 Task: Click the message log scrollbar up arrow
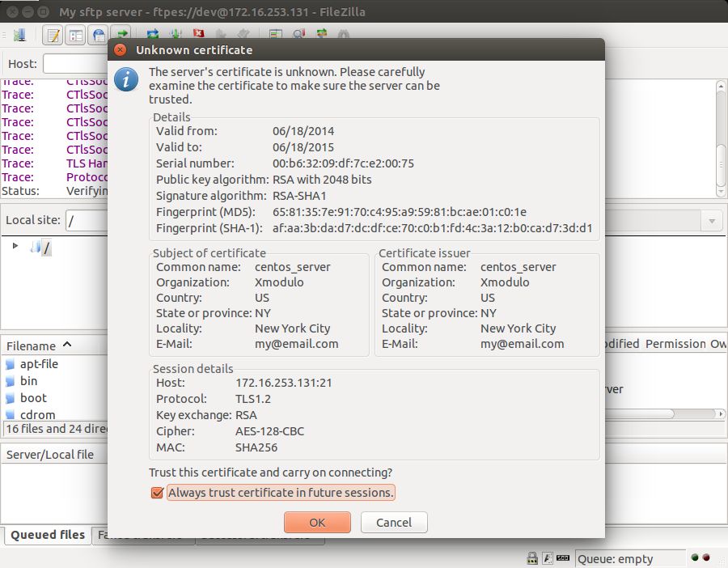click(721, 87)
